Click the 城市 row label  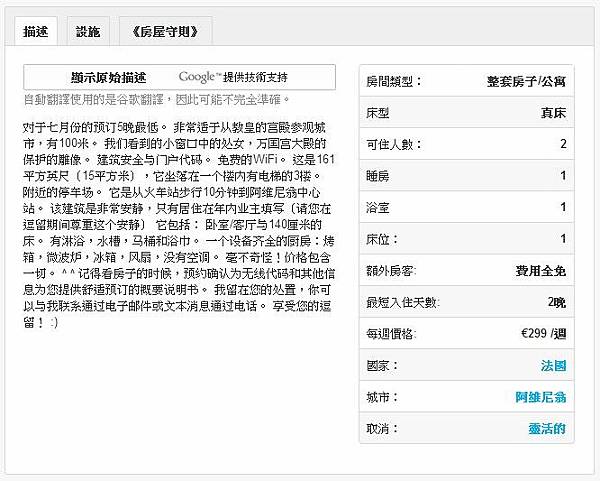[x=382, y=397]
